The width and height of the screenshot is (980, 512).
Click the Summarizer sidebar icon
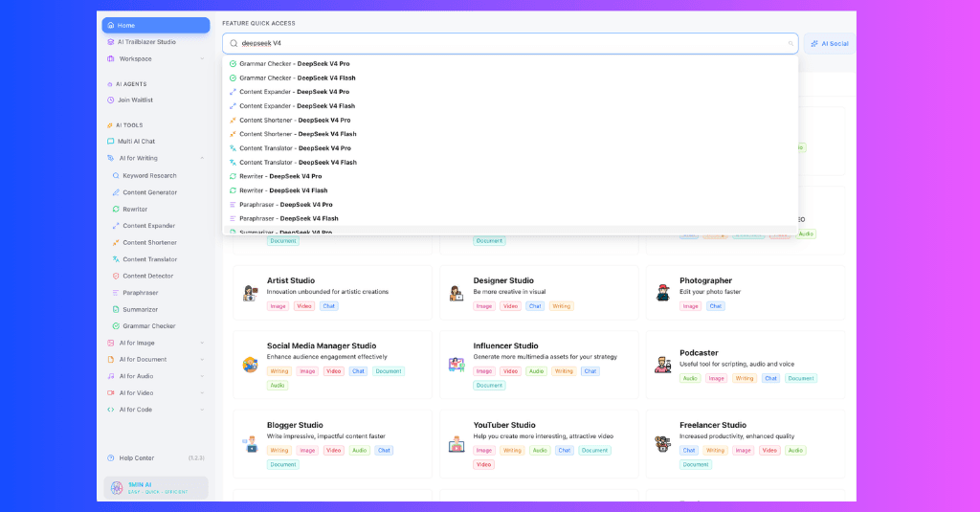[116, 309]
